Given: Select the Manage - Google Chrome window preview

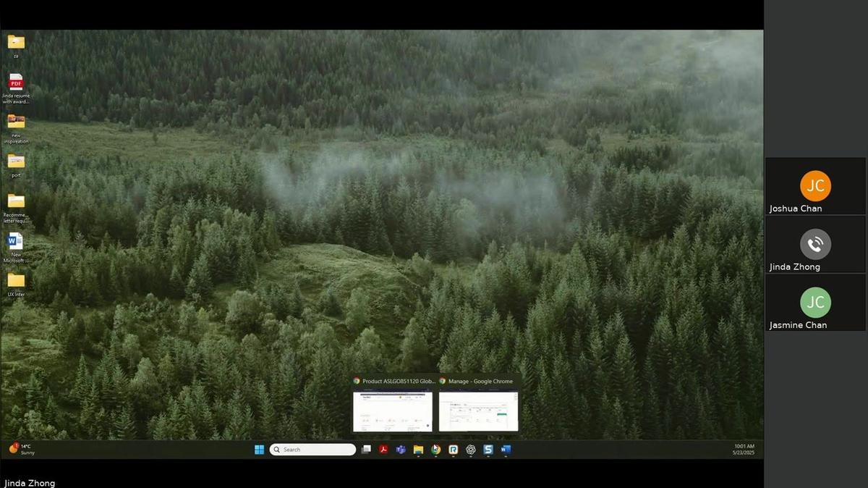Looking at the screenshot, I should 477,411.
